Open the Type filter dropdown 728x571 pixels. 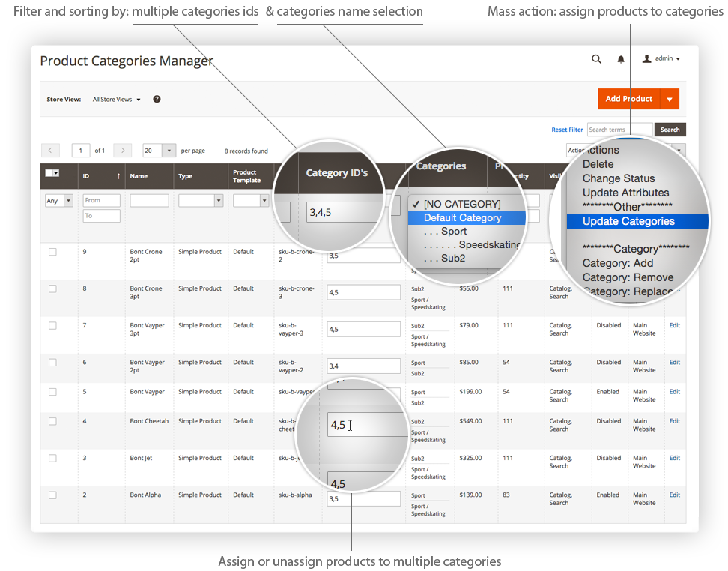201,200
